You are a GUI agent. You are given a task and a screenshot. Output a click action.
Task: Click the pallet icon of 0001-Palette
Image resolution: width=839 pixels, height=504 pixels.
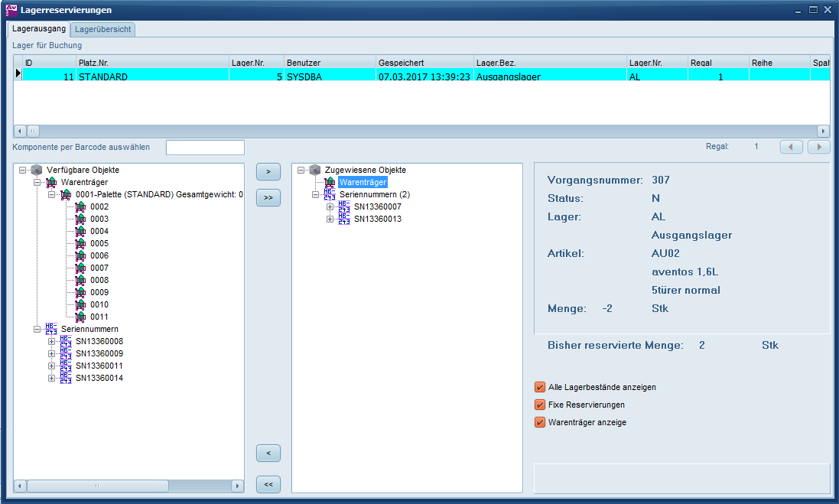[x=66, y=194]
